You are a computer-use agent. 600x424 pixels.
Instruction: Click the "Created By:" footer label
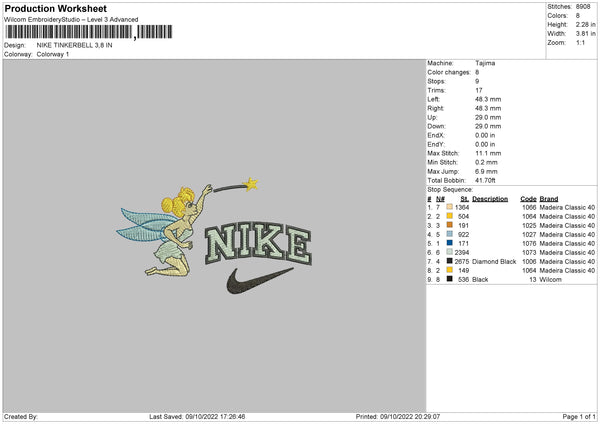(x=21, y=416)
